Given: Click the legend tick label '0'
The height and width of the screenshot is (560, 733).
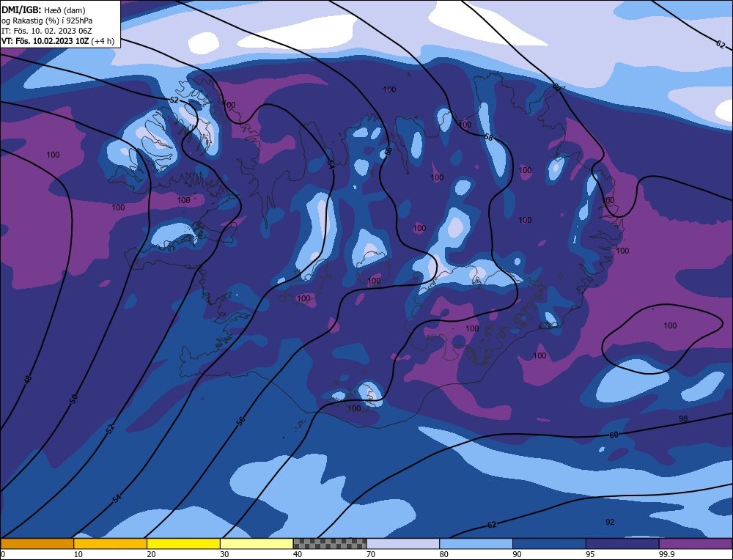Looking at the screenshot, I should [x=3, y=554].
